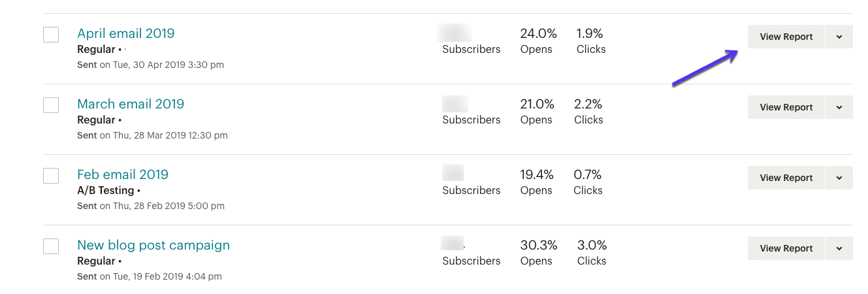Open Feb email 2019 campaign link
The image size is (868, 294).
pyautogui.click(x=123, y=174)
